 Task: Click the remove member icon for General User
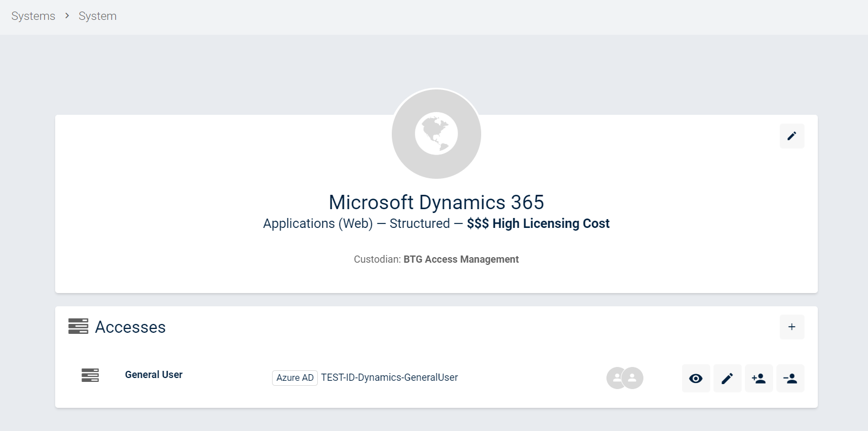(x=790, y=378)
